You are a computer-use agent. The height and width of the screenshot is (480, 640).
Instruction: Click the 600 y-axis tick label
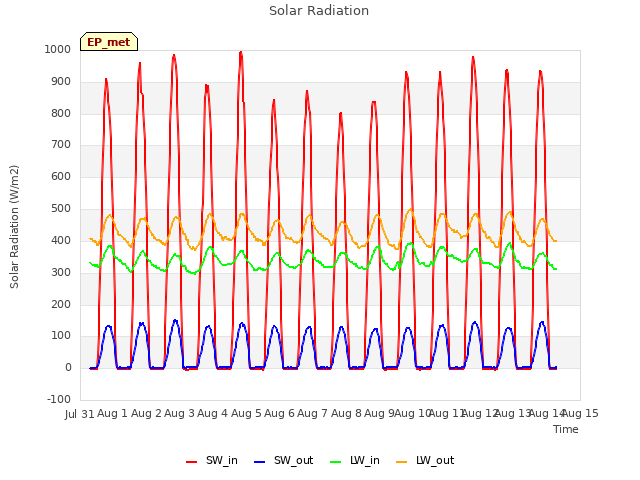(61, 176)
